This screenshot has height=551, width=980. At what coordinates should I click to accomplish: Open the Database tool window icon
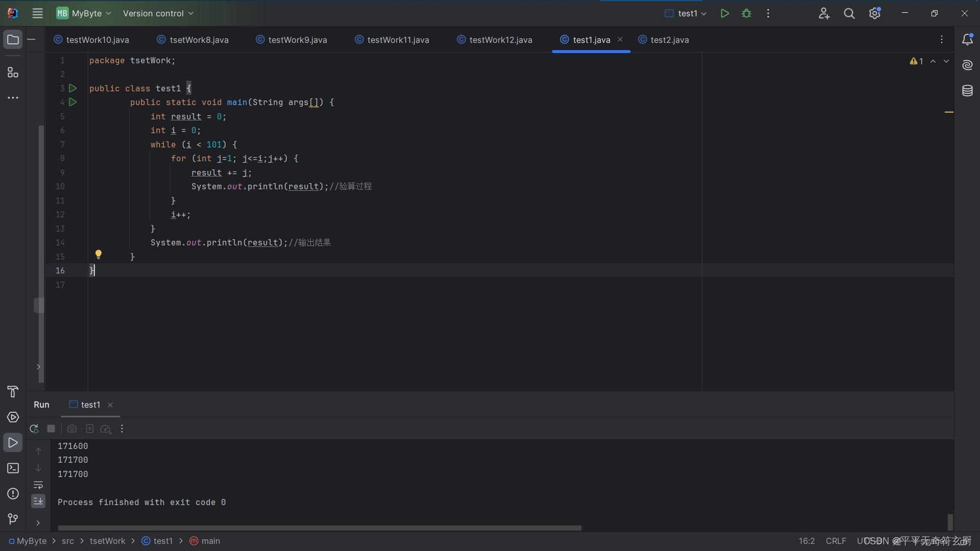pos(967,91)
